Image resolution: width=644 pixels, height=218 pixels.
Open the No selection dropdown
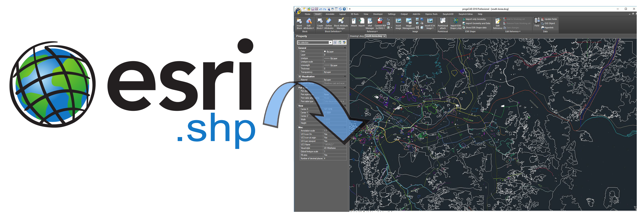pyautogui.click(x=330, y=43)
